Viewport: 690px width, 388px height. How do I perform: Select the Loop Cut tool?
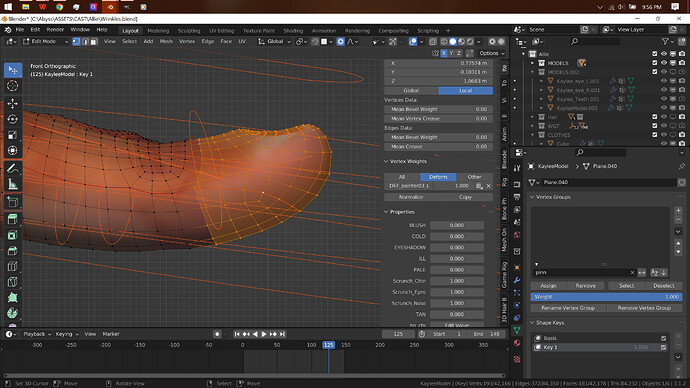(x=12, y=266)
